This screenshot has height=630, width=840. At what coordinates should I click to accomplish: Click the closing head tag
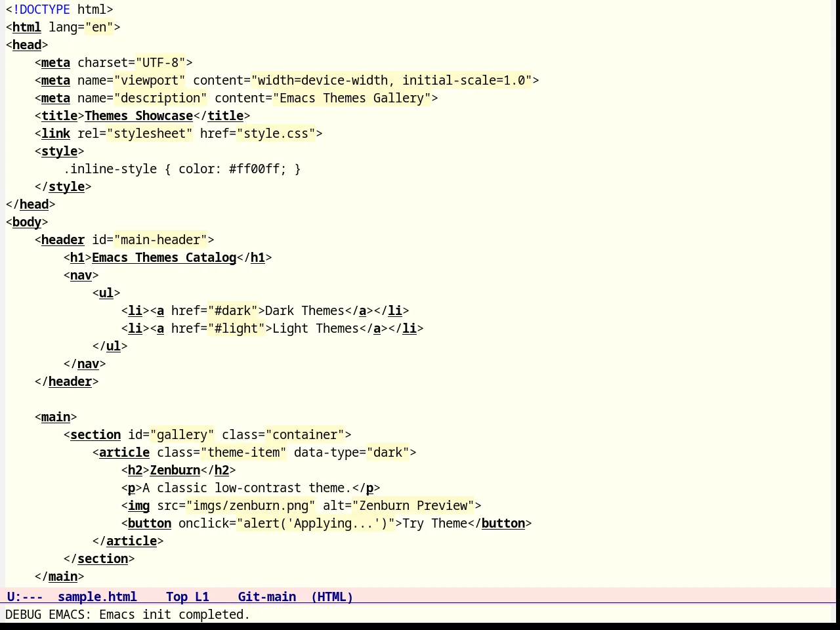30,204
